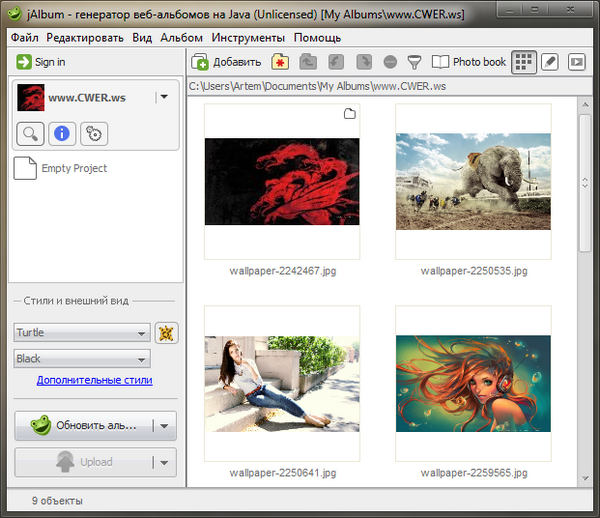Image resolution: width=600 pixels, height=518 pixels.
Task: Start slideshow preview with play icon
Action: [x=576, y=62]
